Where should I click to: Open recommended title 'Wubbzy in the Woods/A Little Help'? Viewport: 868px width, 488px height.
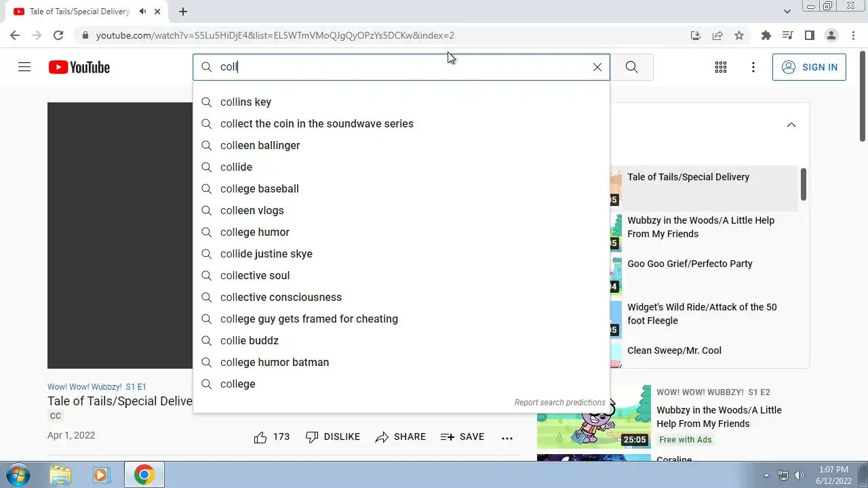(x=719, y=417)
